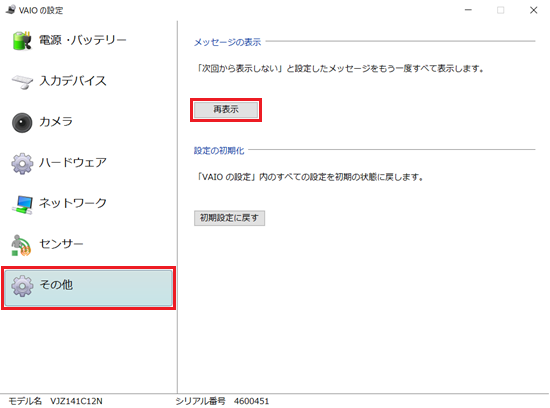Image resolution: width=550 pixels, height=408 pixels.
Task: Click the ハードウェア gear icon
Action: 22,163
